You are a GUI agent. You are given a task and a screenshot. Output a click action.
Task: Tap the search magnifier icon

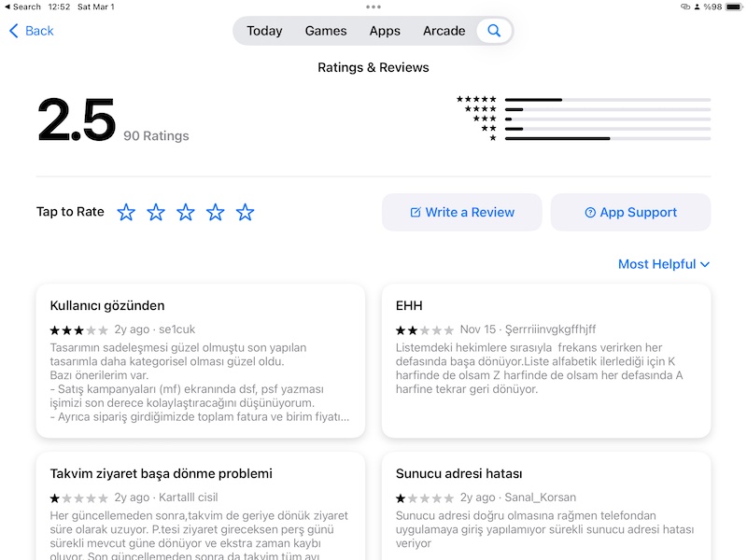(x=494, y=31)
